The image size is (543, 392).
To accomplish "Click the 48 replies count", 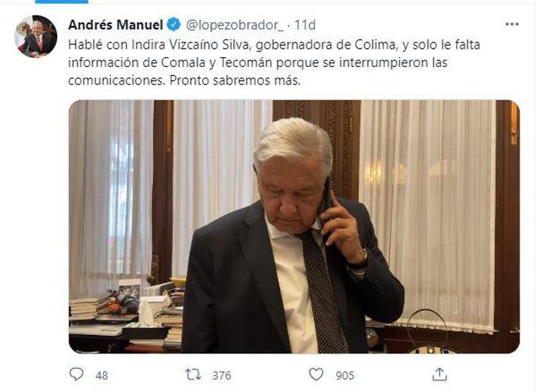I will click(102, 375).
